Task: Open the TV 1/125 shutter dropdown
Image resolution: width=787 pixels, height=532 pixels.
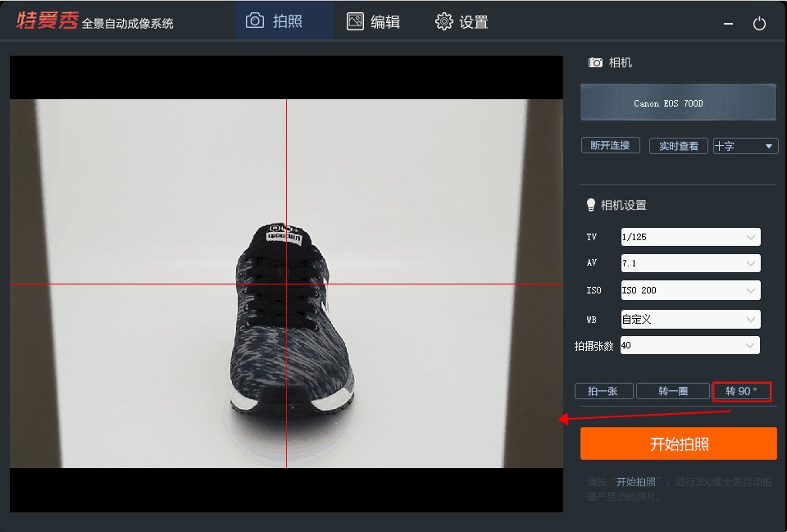Action: pos(690,237)
